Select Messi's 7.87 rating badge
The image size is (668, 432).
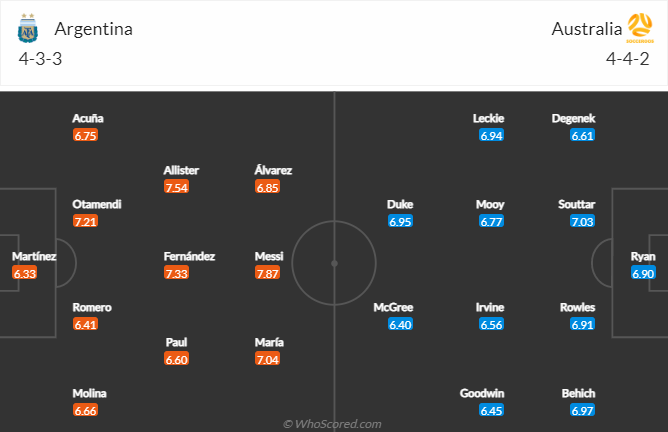click(268, 273)
